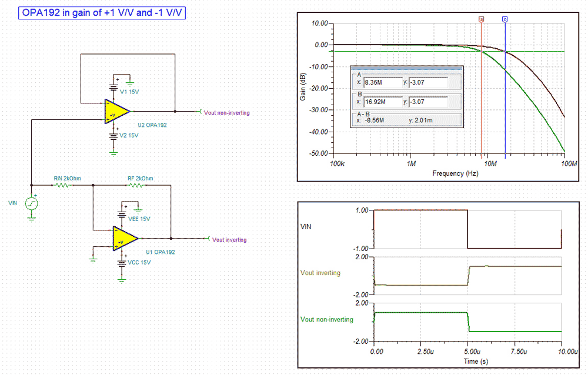
Task: Click the 10.00u time axis tick label
Action: 568,351
